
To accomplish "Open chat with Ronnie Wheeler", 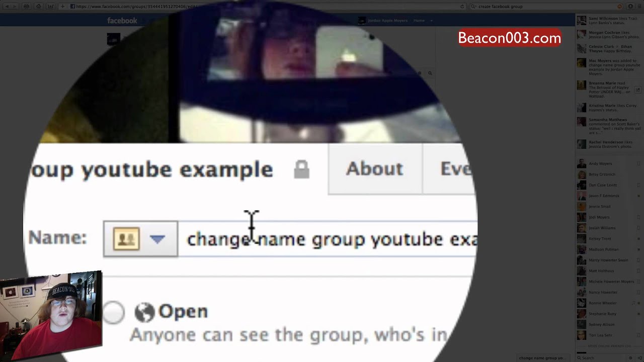I will 609,303.
